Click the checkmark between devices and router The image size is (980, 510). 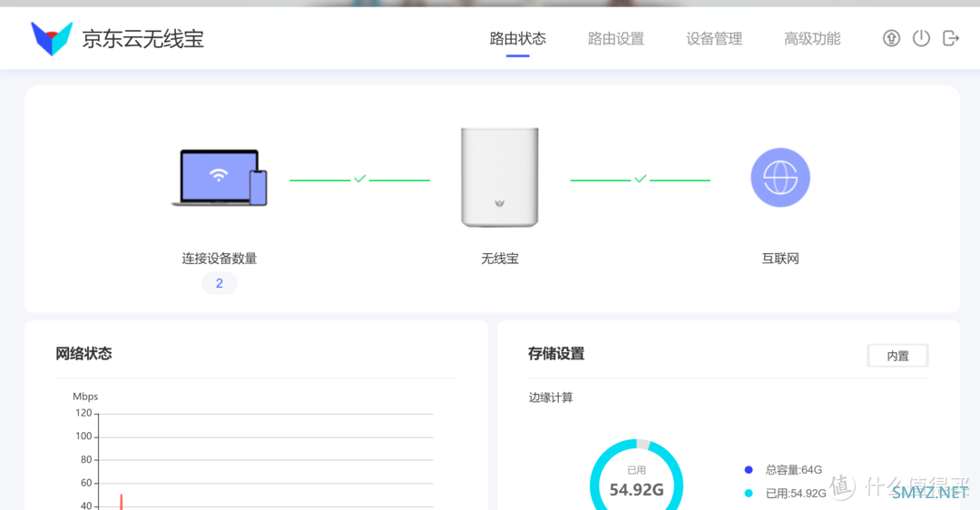(x=360, y=179)
